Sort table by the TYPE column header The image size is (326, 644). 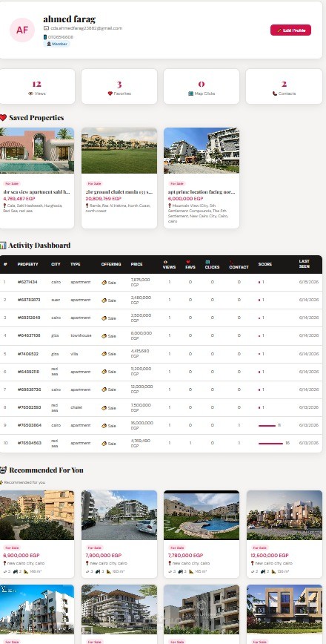tap(76, 264)
